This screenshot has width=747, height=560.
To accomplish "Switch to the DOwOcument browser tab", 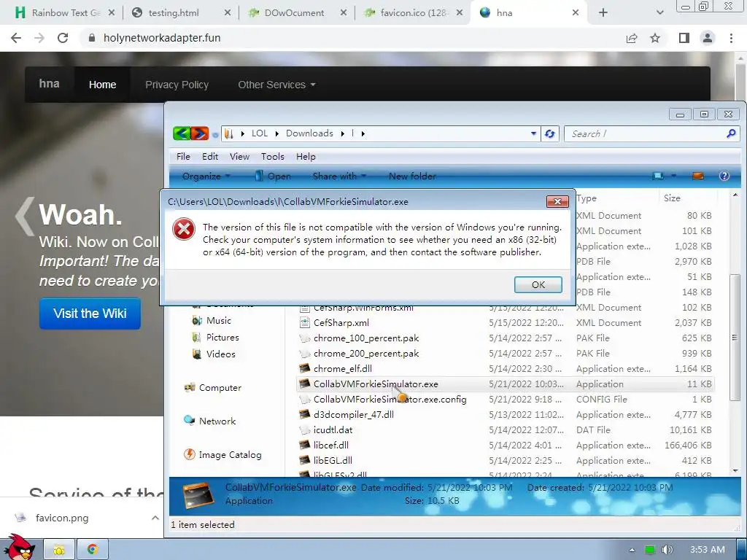I will tap(298, 13).
